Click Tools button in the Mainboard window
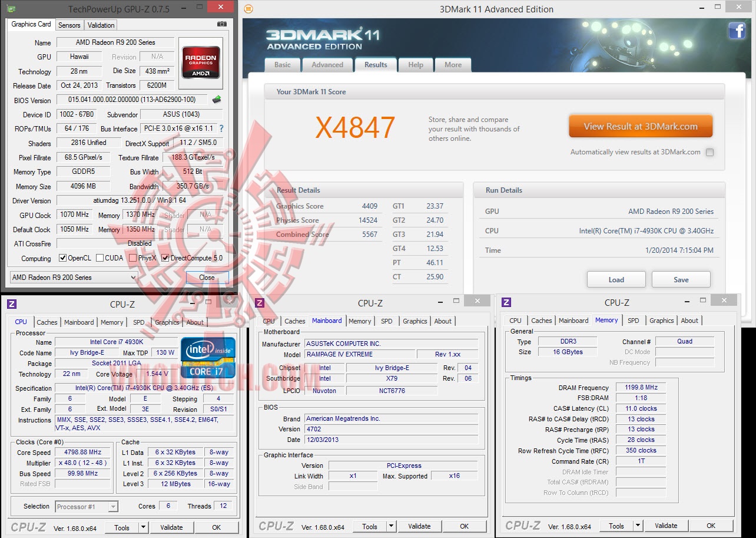 coord(370,526)
